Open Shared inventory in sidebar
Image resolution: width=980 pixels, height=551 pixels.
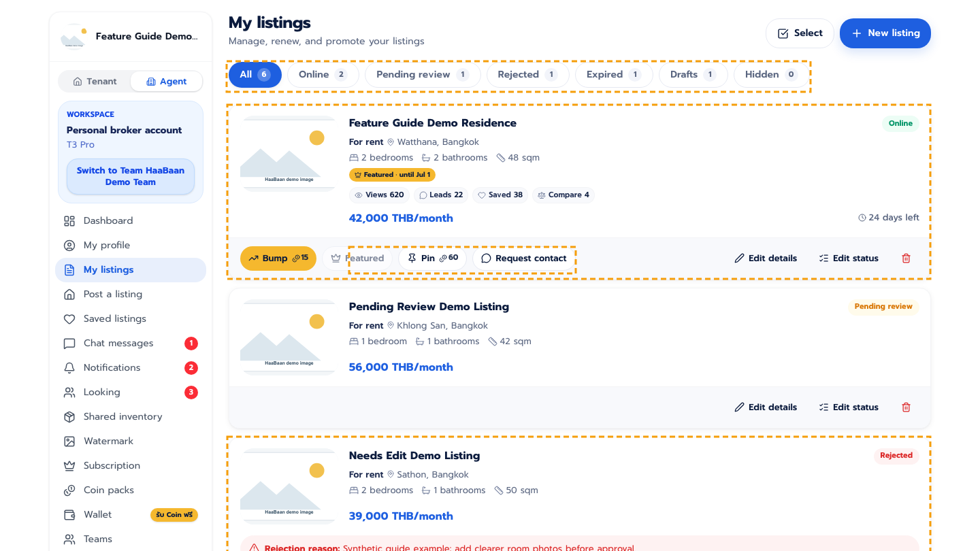(x=131, y=417)
